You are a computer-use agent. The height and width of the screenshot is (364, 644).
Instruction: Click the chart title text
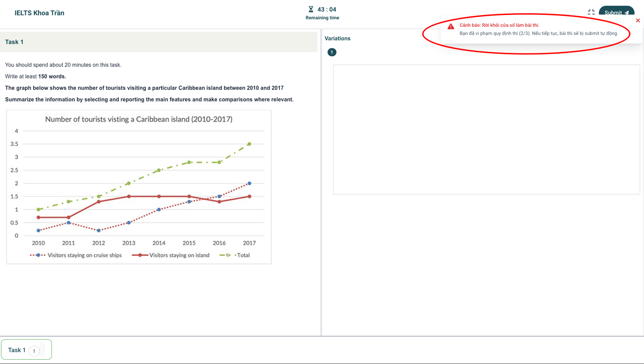pyautogui.click(x=139, y=119)
